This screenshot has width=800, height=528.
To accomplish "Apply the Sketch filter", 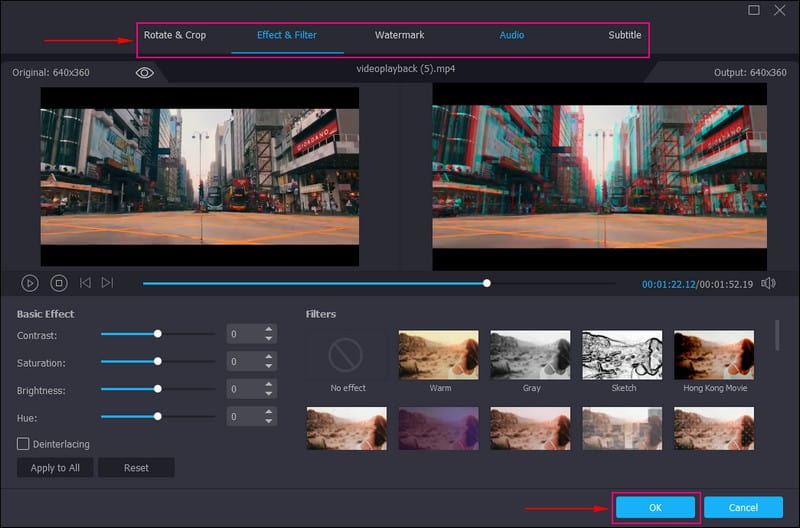I will 622,355.
